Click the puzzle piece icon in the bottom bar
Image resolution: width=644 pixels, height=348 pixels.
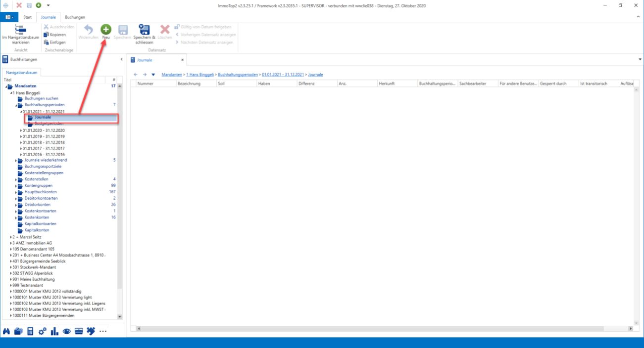click(91, 331)
